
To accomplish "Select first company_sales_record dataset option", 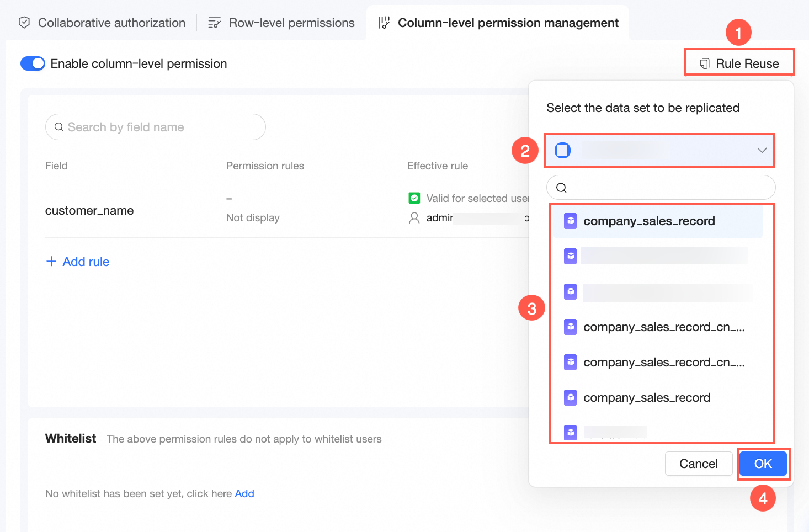I will click(649, 221).
